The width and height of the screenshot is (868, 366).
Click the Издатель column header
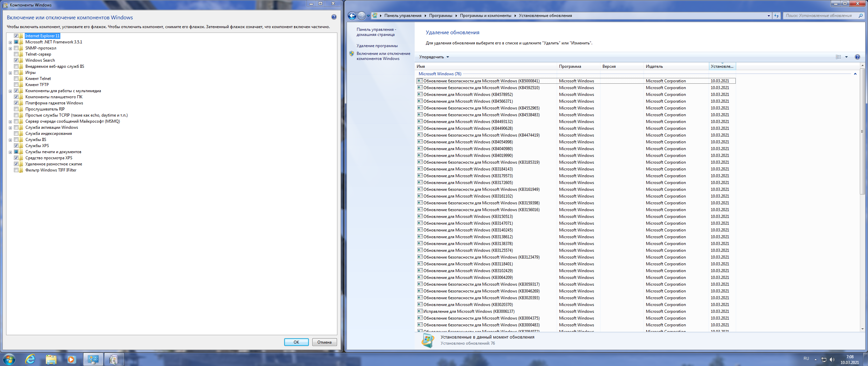click(x=654, y=66)
